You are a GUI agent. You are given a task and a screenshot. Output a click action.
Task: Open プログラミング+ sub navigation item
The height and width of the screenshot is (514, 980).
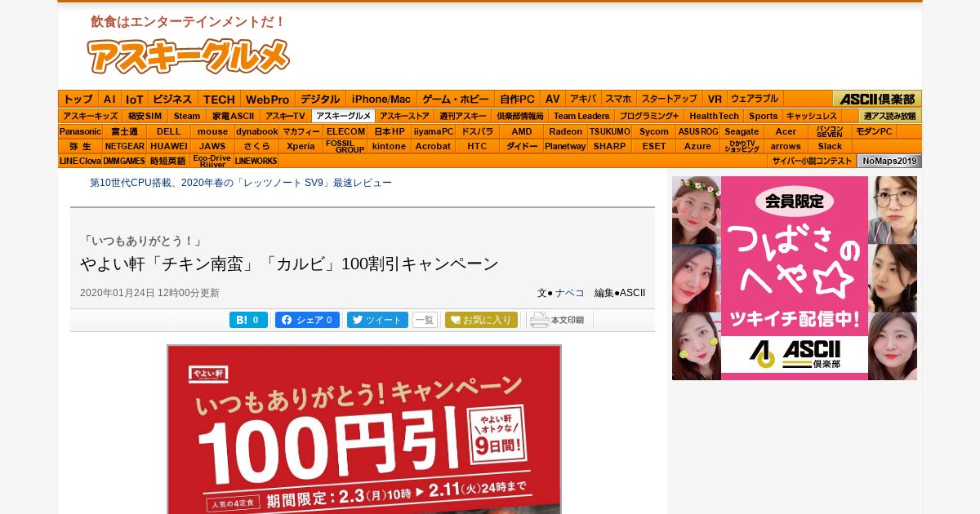649,116
